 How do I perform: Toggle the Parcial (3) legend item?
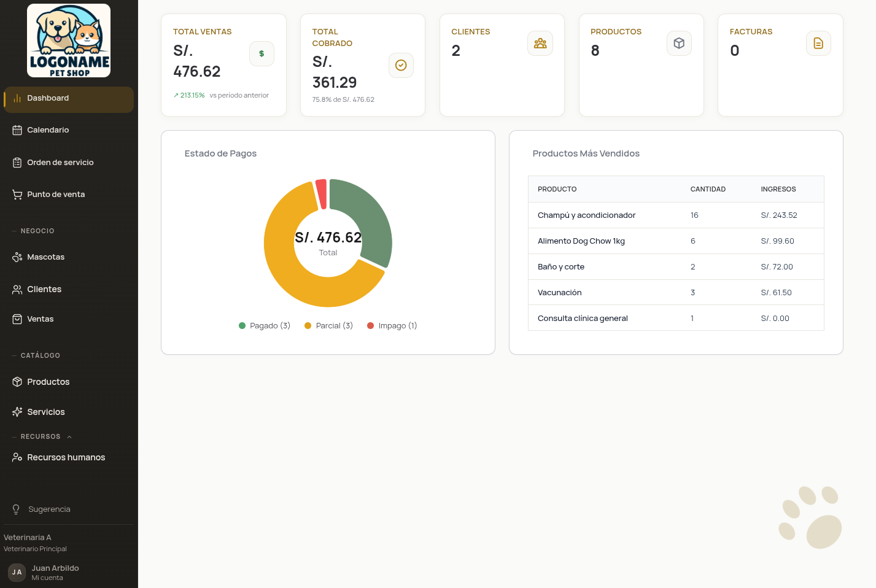click(x=329, y=326)
